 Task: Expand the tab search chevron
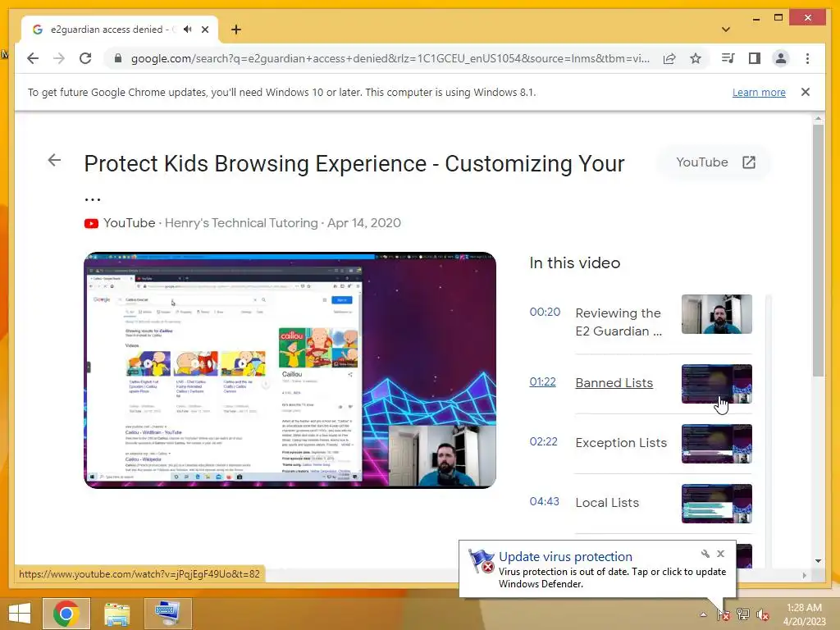(x=726, y=30)
